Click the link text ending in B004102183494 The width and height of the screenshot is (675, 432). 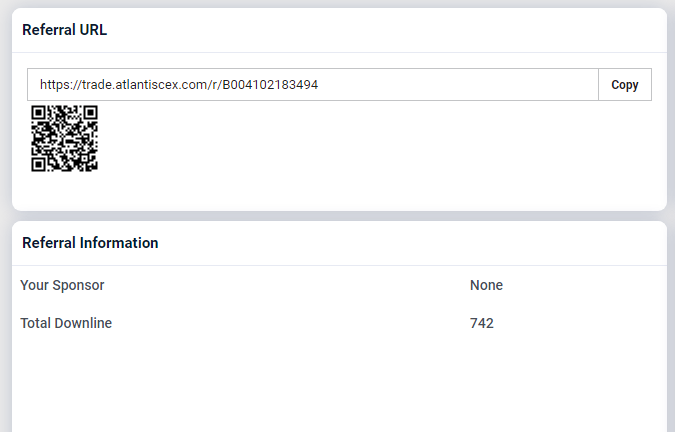click(x=180, y=85)
